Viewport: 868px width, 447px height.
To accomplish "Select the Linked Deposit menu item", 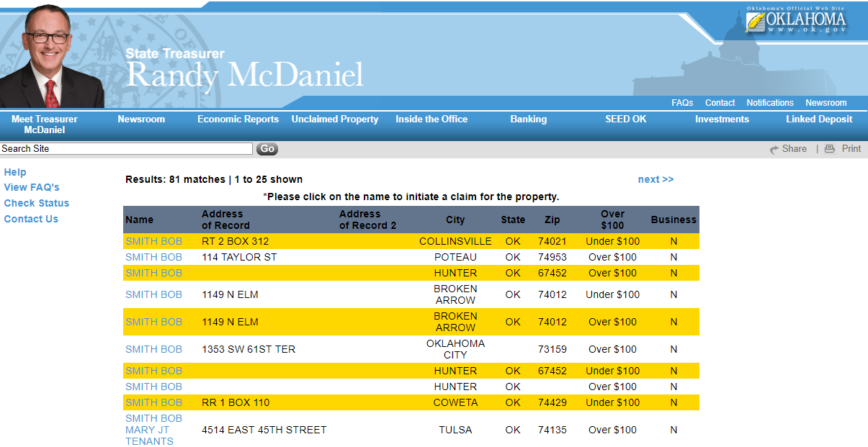I will pos(819,119).
